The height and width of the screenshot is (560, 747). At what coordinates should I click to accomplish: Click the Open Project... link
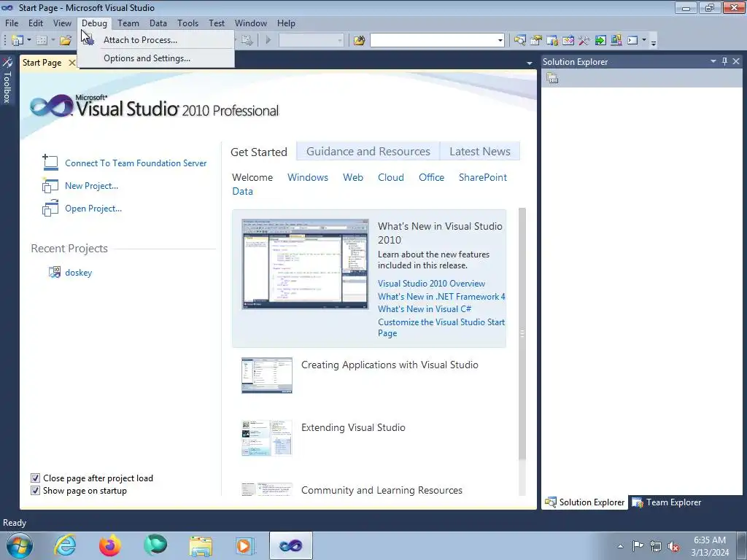click(x=93, y=208)
